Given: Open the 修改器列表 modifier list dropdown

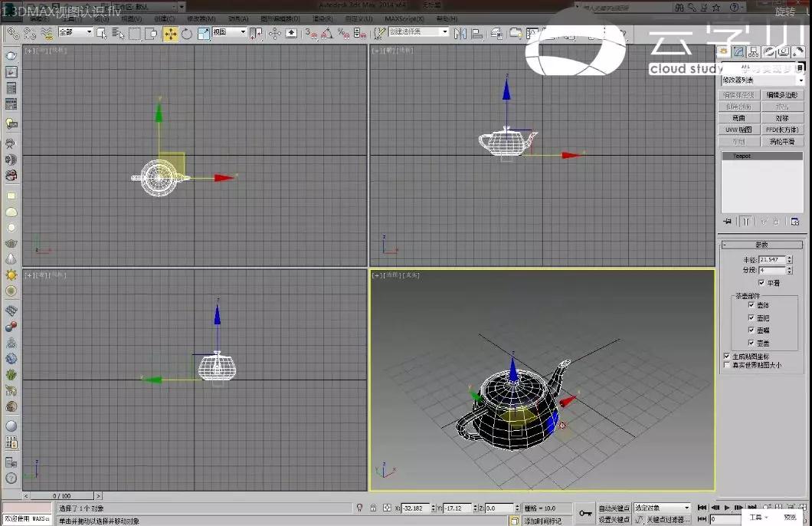Looking at the screenshot, I should 763,81.
